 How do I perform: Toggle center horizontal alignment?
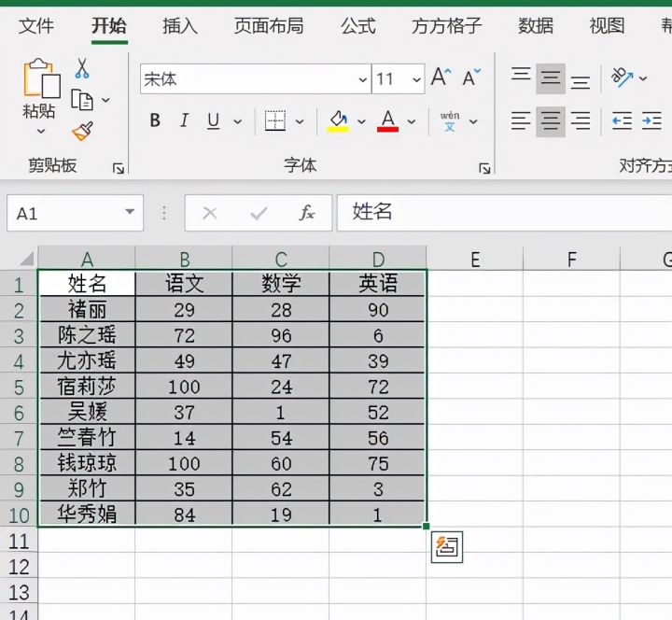(551, 121)
